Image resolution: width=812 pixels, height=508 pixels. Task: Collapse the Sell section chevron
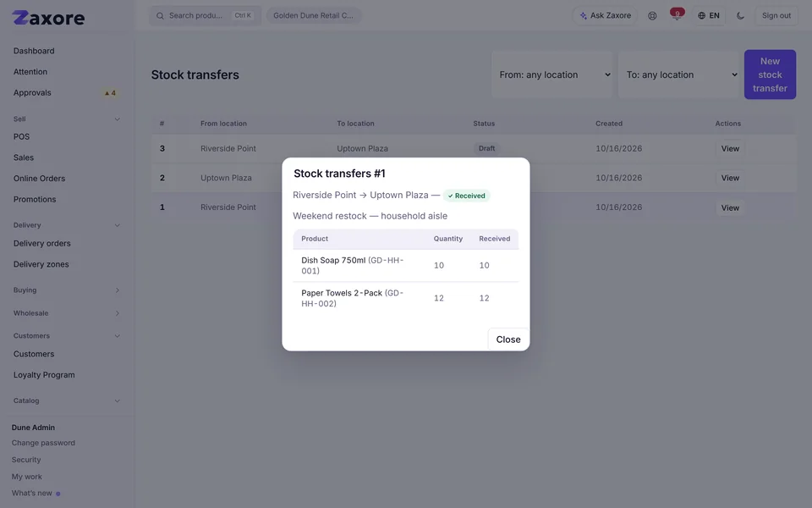click(x=117, y=119)
